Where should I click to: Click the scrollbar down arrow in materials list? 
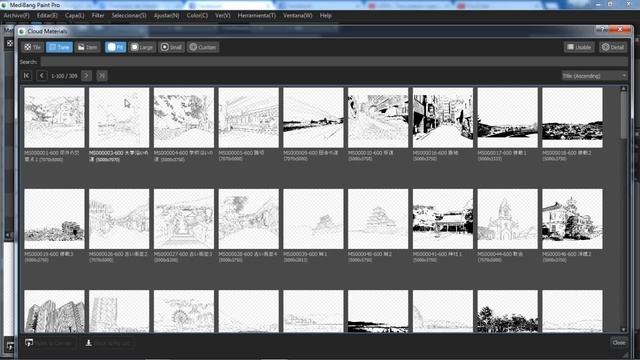623,329
